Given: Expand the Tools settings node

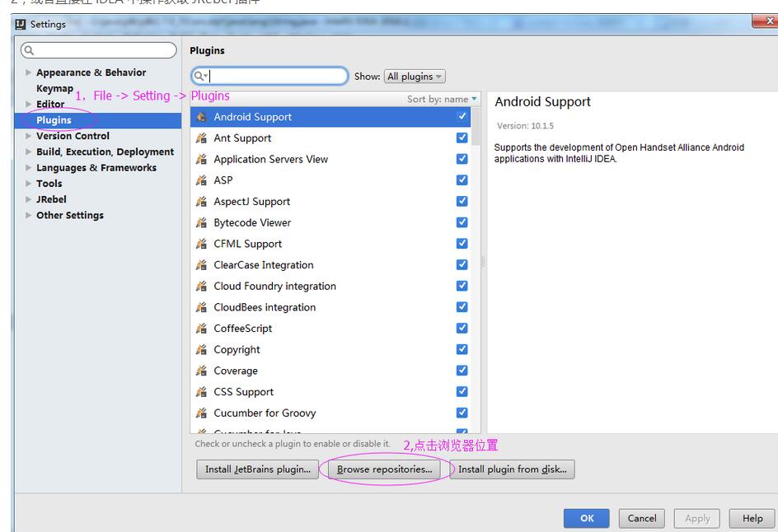Looking at the screenshot, I should (28, 184).
